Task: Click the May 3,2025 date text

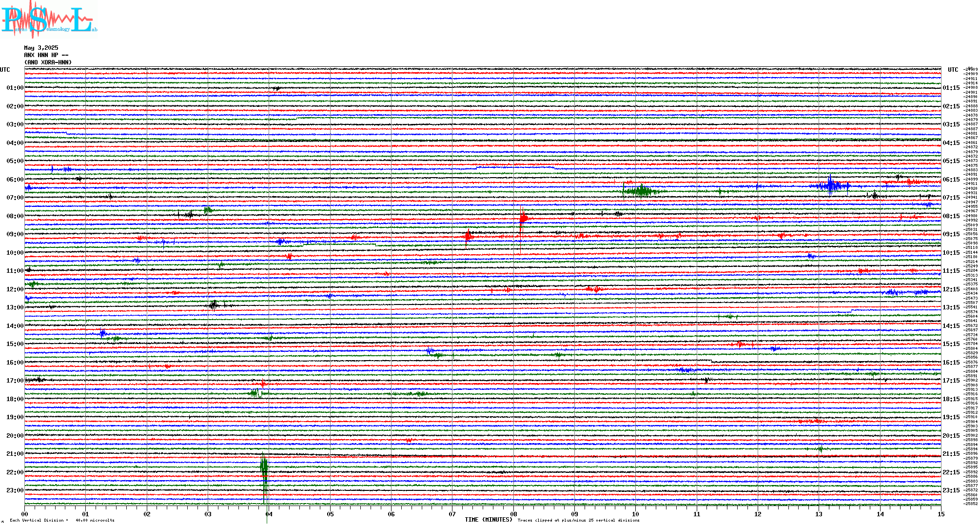Action: point(41,48)
